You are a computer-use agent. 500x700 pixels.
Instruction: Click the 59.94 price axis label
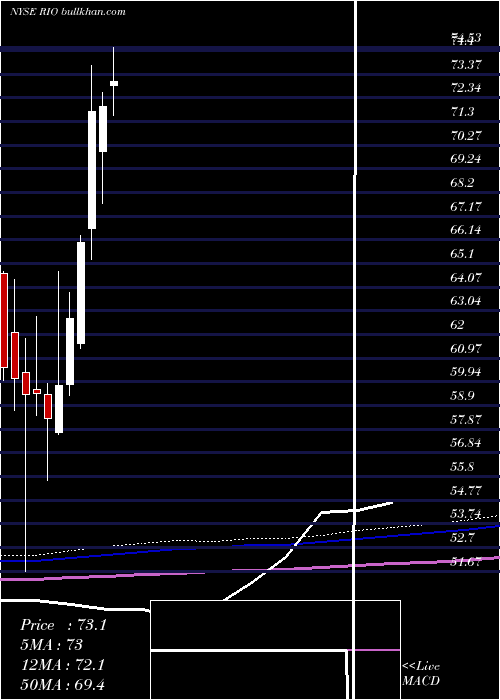[466, 372]
